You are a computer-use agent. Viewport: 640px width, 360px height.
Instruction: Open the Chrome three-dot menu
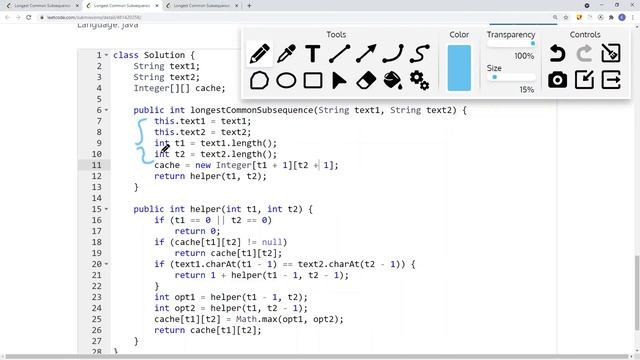[633, 18]
